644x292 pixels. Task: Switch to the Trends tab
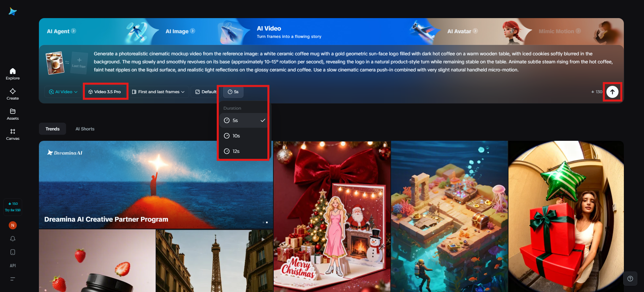53,129
